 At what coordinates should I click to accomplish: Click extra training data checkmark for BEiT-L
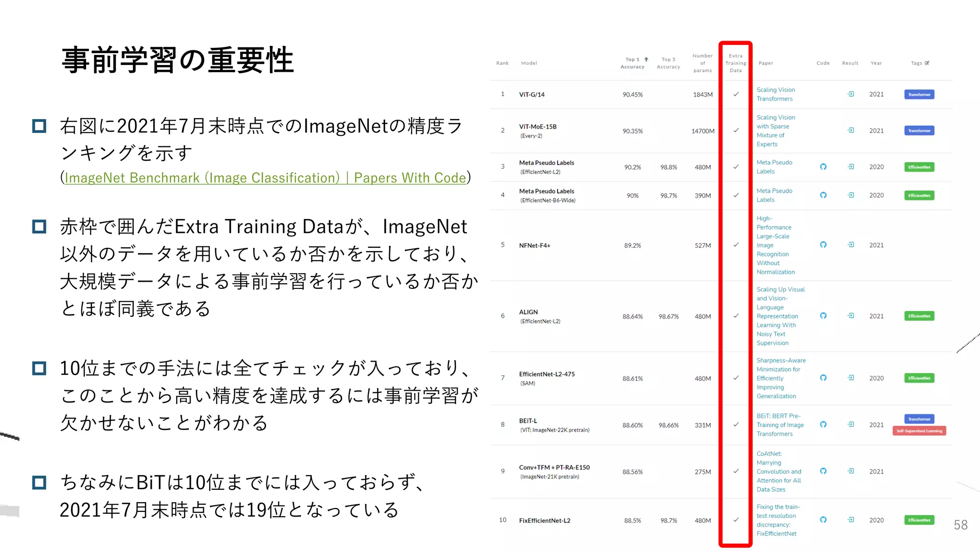[736, 424]
